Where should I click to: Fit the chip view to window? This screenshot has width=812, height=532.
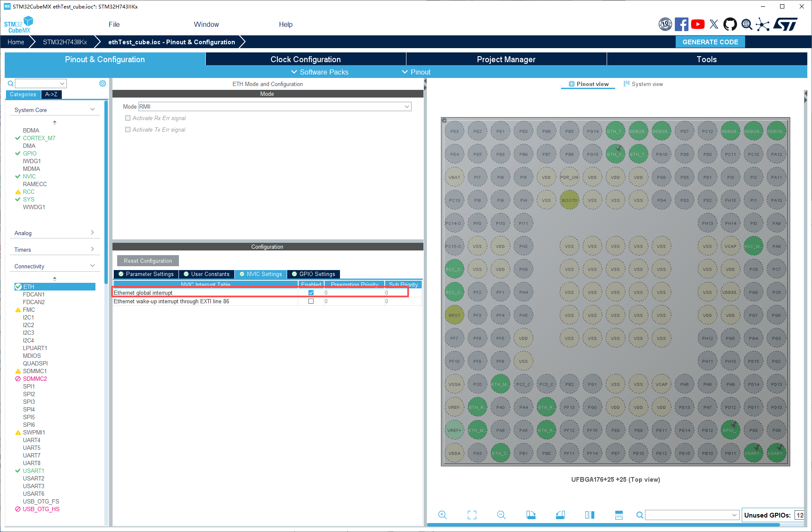(472, 515)
